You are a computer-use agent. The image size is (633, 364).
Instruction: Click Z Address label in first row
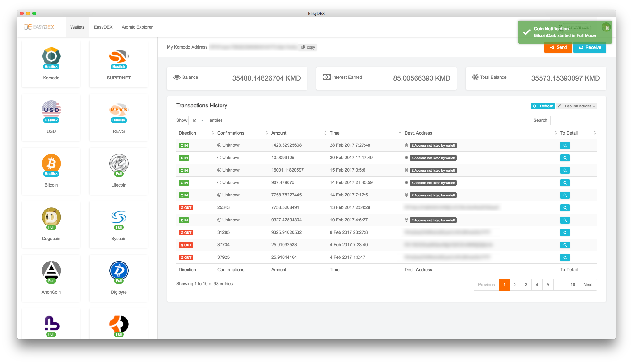click(x=433, y=145)
